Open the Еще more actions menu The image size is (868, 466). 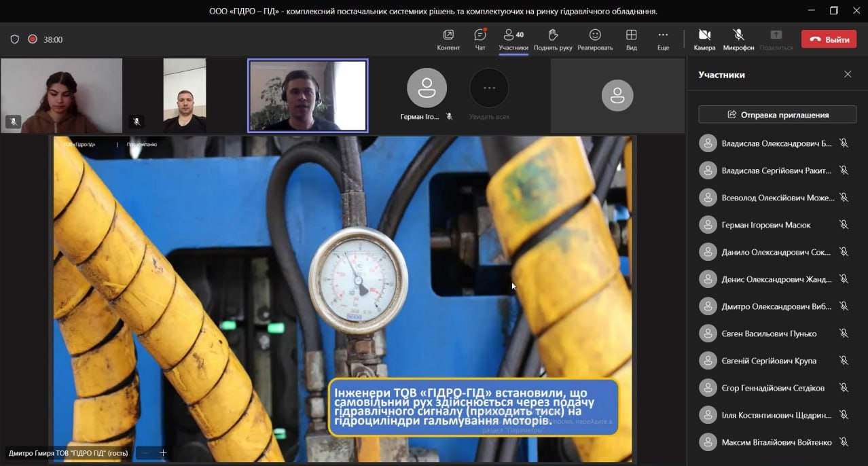tap(663, 40)
